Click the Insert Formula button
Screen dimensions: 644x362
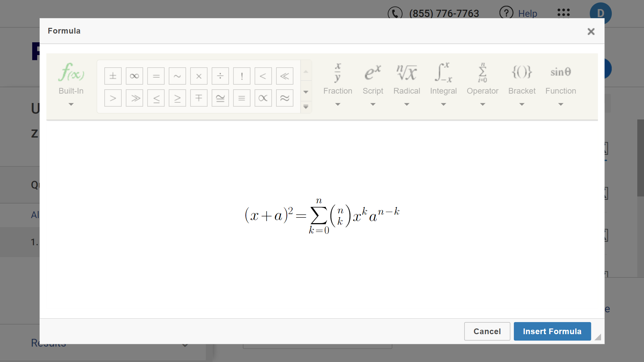pyautogui.click(x=552, y=331)
